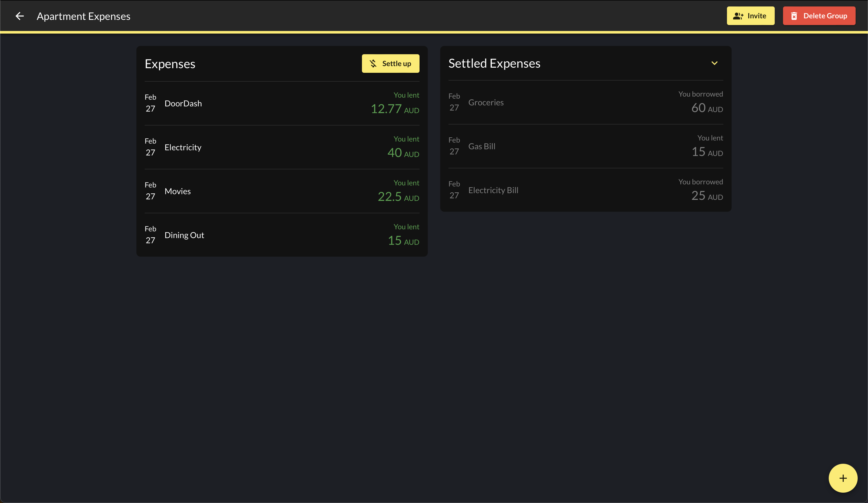Click the 12.77 AUD amount

395,109
